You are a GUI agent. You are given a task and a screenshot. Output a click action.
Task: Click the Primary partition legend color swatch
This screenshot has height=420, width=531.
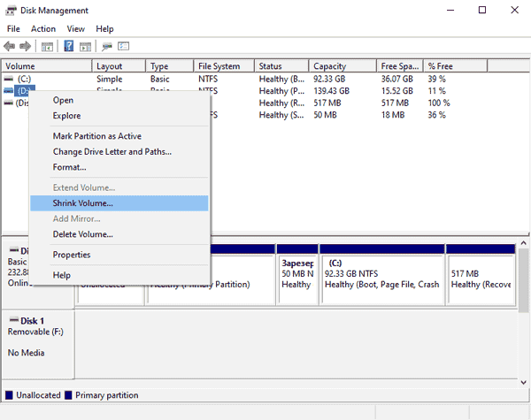pos(68,395)
